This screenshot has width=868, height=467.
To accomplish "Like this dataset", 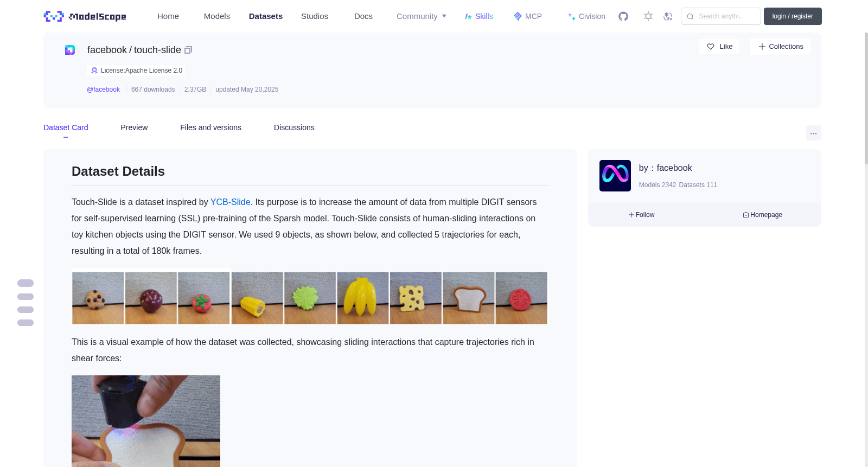I will pos(719,47).
